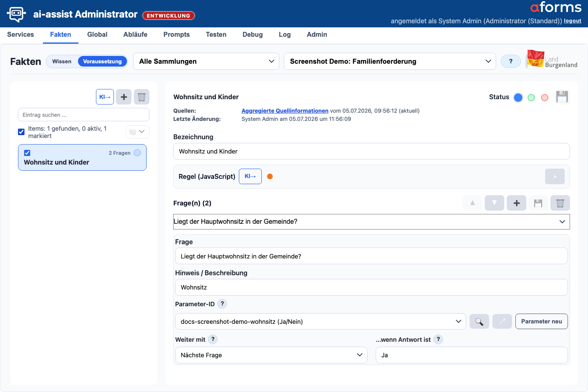
Task: Click the KI generate button in the sidebar toolbar
Action: tap(105, 97)
